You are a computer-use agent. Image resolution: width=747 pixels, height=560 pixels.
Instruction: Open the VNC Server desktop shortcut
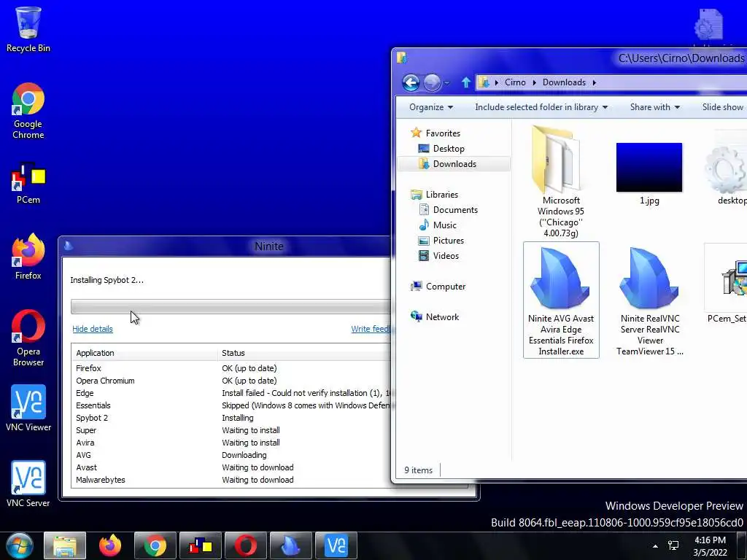pyautogui.click(x=28, y=483)
